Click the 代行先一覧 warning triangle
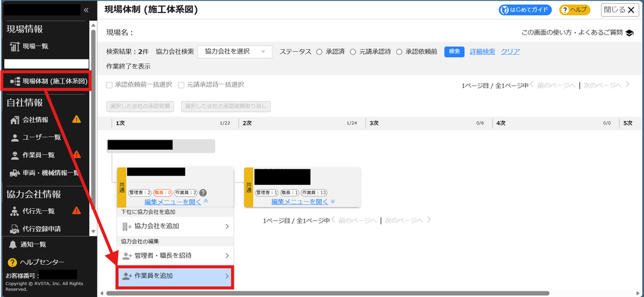The image size is (644, 297). [76, 211]
